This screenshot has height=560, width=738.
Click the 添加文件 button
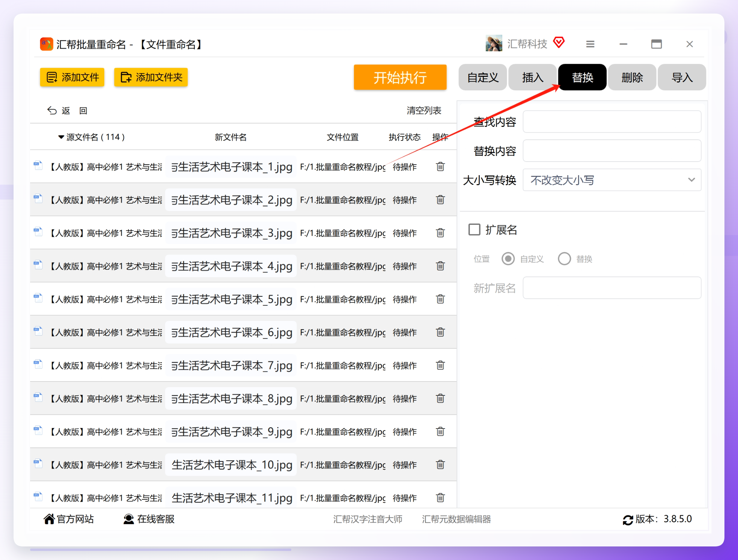tap(72, 77)
